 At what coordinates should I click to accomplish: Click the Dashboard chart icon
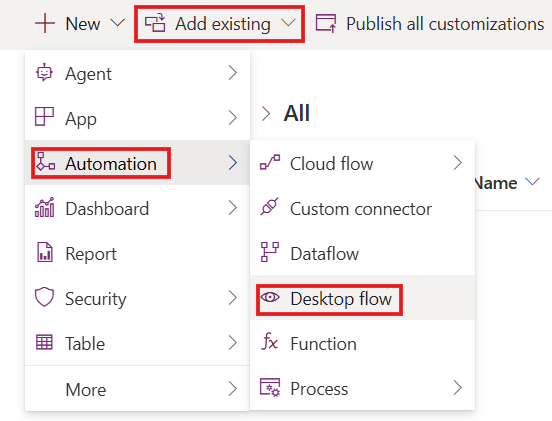pyautogui.click(x=44, y=207)
